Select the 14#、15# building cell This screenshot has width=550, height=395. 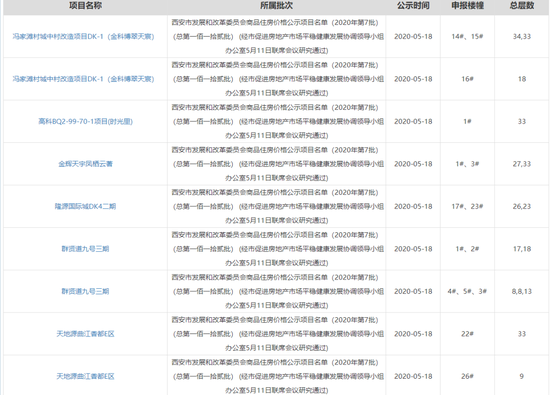[467, 36]
